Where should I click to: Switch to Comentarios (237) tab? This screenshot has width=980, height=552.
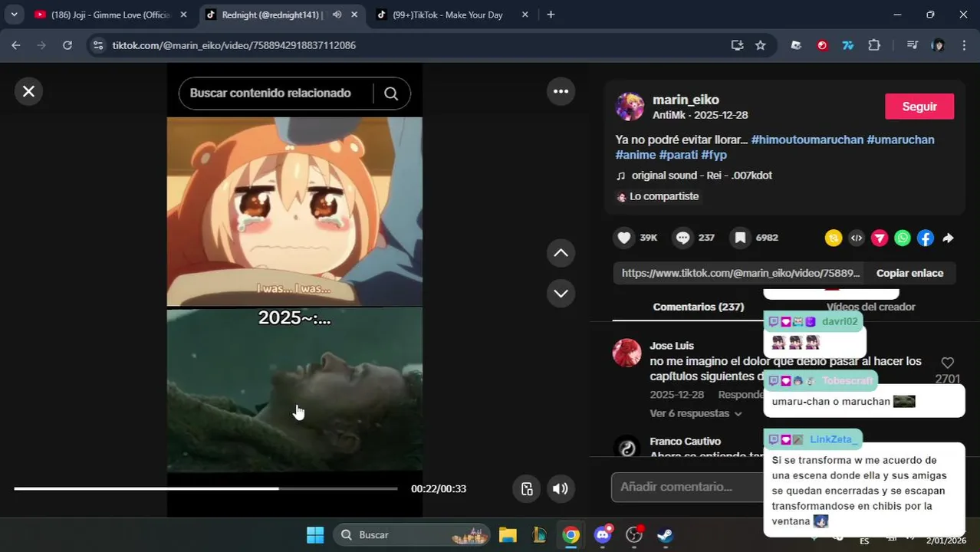699,307
